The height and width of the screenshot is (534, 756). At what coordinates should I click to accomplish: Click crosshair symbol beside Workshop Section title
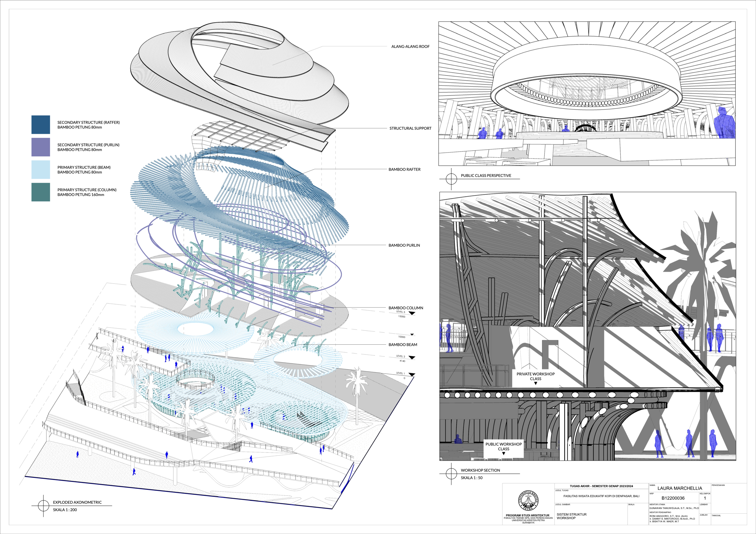click(451, 473)
